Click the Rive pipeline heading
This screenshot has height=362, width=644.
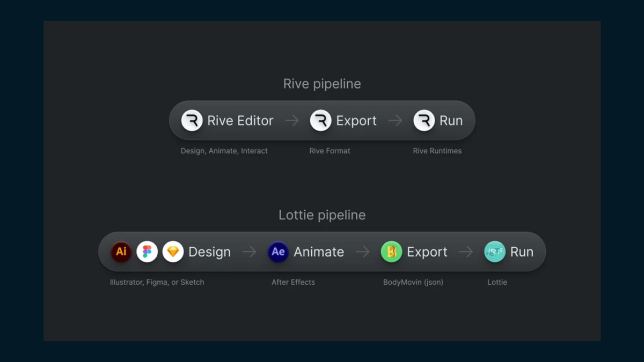coord(322,84)
